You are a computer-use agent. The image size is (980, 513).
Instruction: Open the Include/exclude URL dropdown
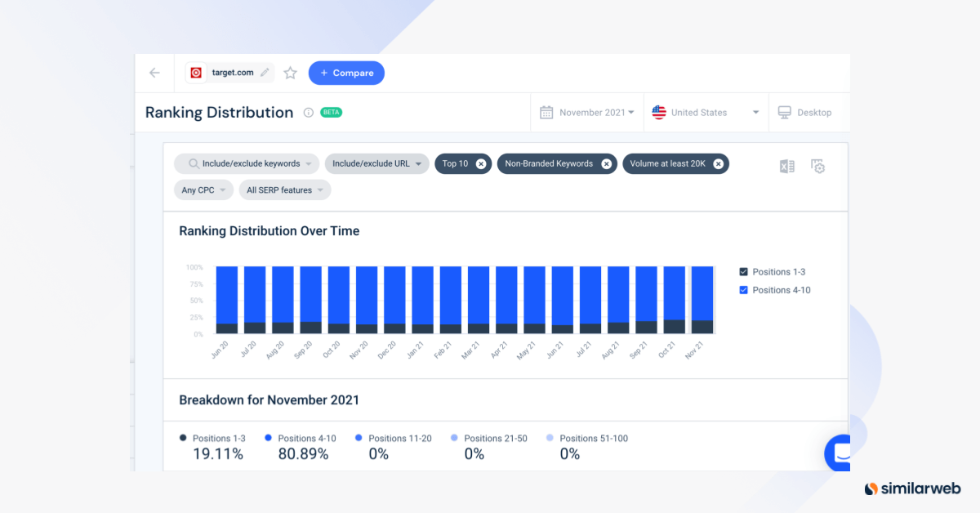click(376, 164)
